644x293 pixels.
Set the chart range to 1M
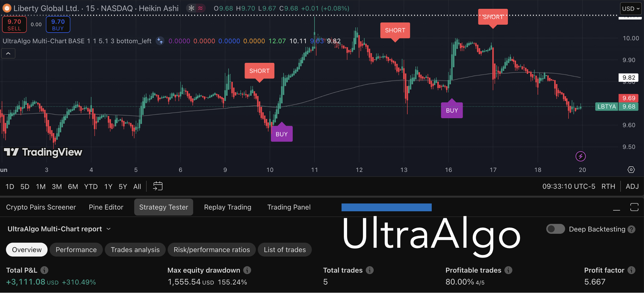pos(41,187)
